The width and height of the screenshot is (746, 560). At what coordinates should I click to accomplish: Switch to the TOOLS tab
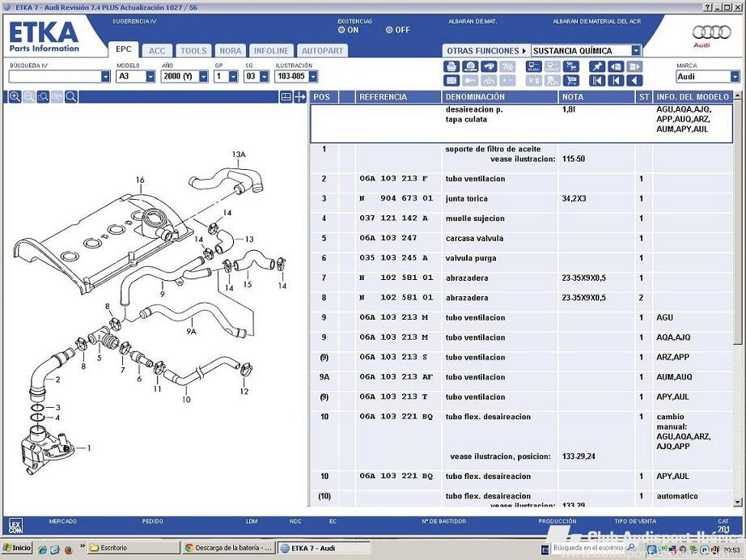[x=193, y=50]
